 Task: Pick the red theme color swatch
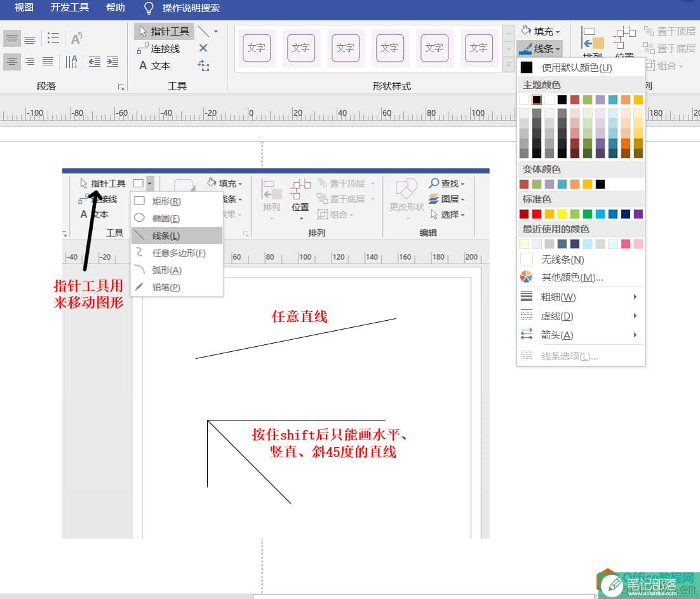pyautogui.click(x=575, y=100)
